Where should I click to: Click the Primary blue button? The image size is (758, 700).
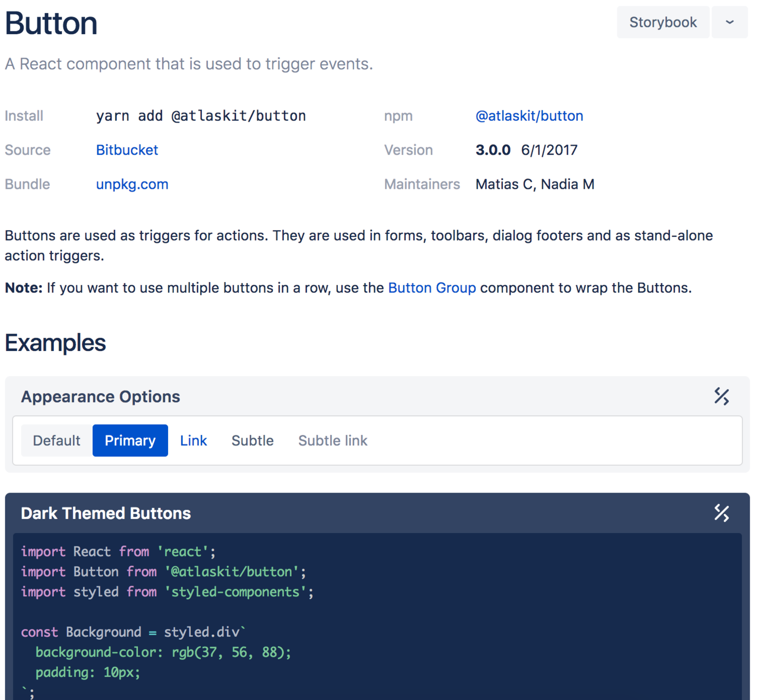click(130, 441)
